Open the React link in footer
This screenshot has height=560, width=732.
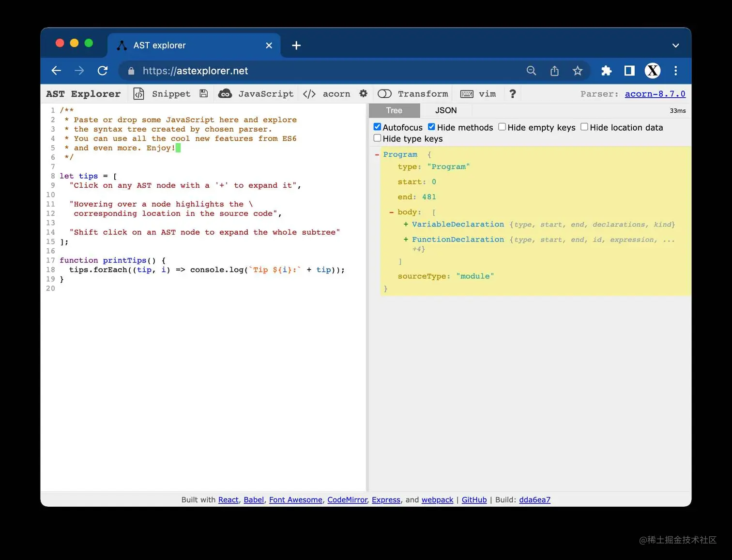coord(229,500)
